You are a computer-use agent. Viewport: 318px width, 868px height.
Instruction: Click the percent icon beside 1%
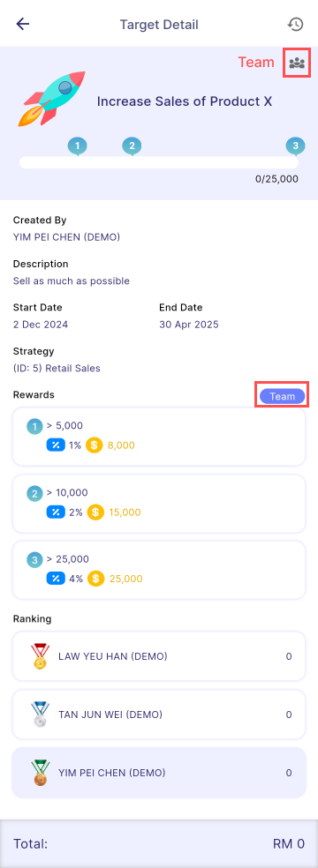[x=56, y=445]
